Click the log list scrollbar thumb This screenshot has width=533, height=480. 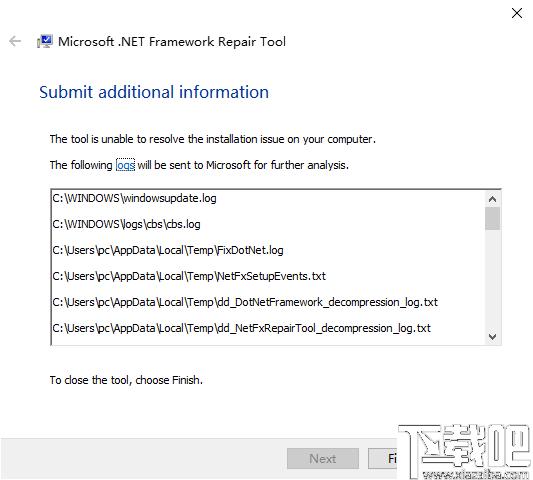pyautogui.click(x=492, y=219)
